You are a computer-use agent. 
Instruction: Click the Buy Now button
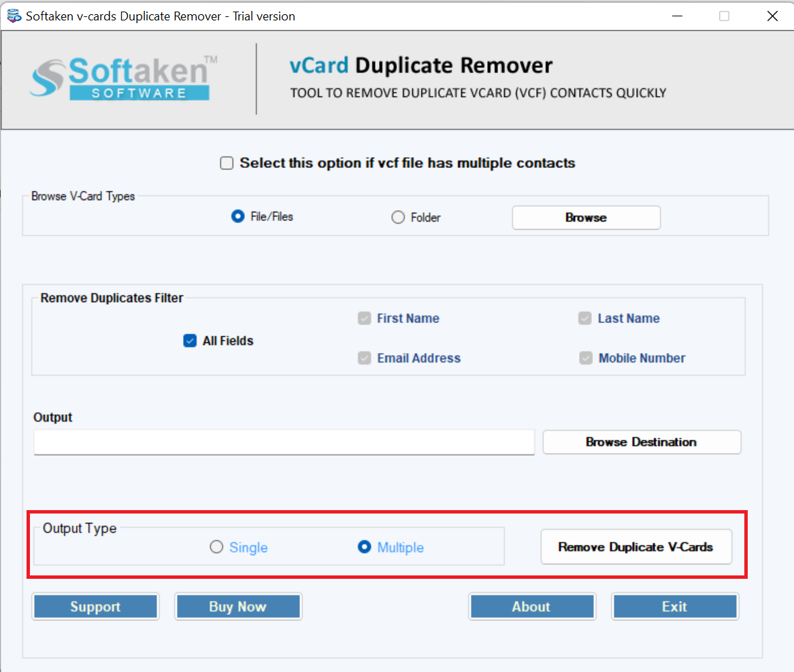238,607
